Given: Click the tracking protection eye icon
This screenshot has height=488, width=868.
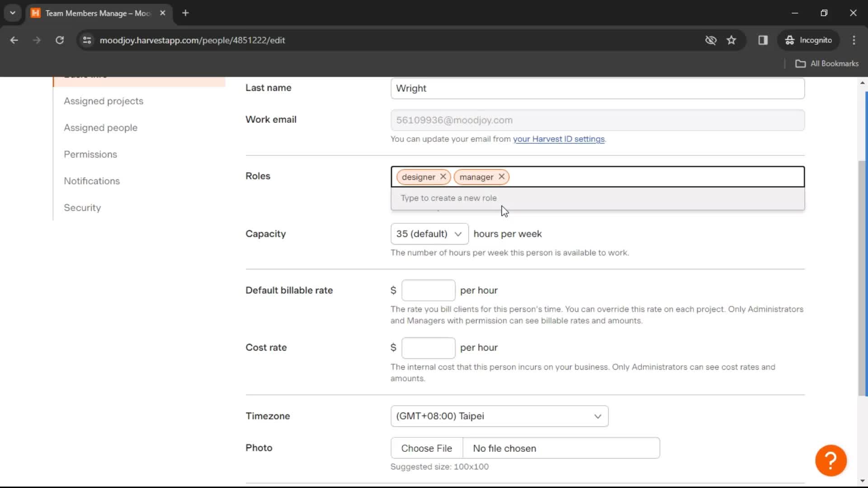Looking at the screenshot, I should tap(711, 40).
